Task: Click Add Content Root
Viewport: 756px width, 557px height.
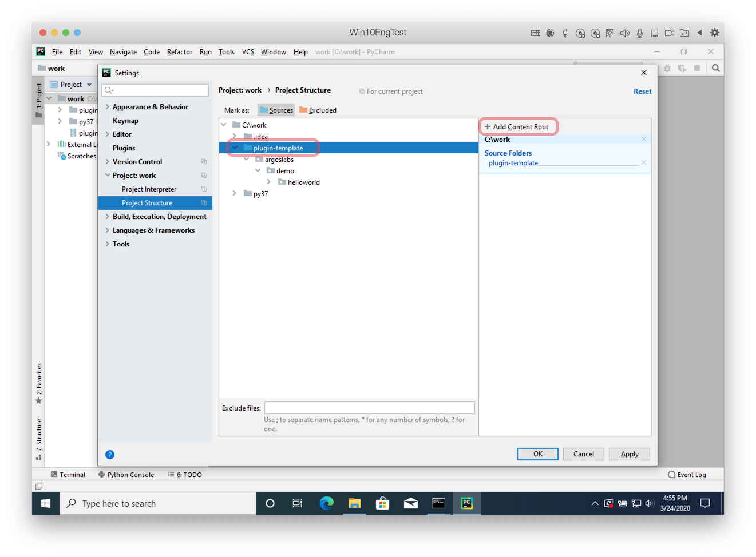Action: [517, 127]
